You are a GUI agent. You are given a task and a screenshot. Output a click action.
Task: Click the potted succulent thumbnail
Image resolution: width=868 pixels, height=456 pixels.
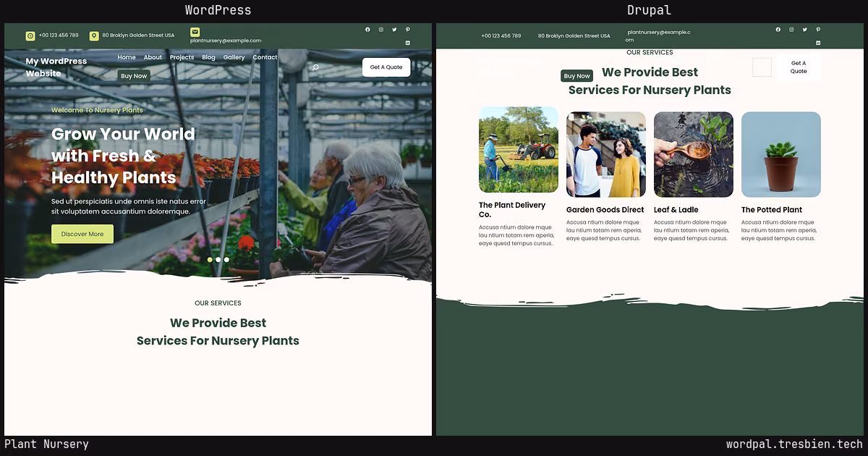click(x=781, y=154)
